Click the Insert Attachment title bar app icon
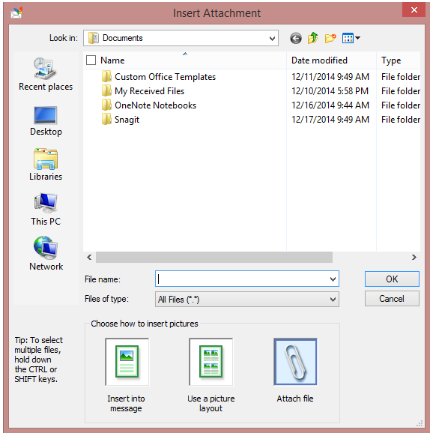Viewport: 434px width, 439px height. point(17,13)
